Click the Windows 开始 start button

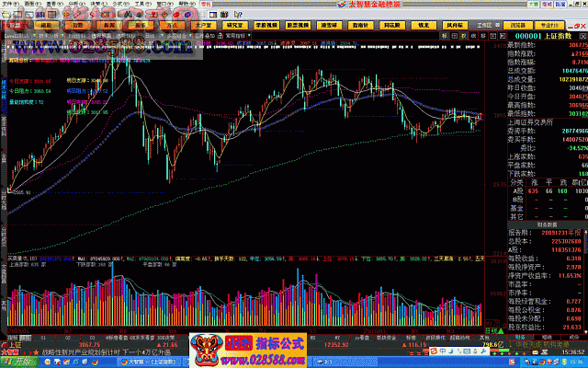point(16,362)
